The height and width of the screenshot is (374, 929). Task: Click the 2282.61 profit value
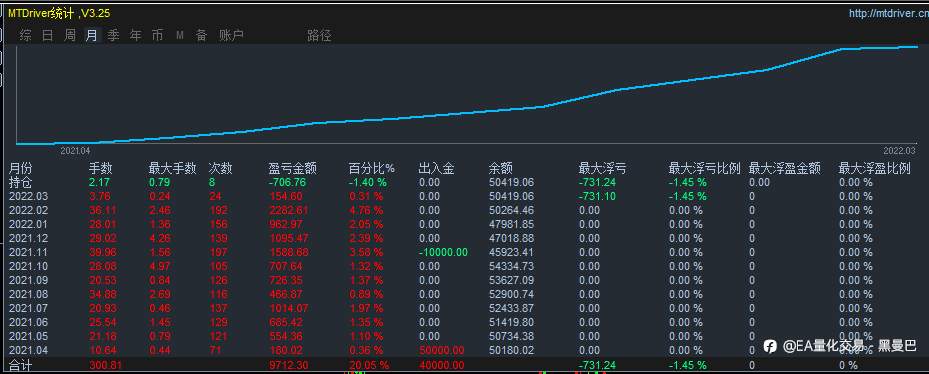(x=289, y=210)
